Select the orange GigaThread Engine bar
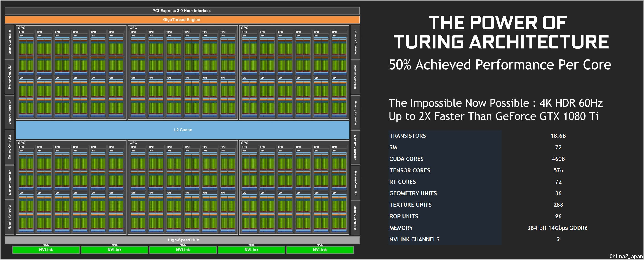The height and width of the screenshot is (260, 644). pyautogui.click(x=182, y=20)
